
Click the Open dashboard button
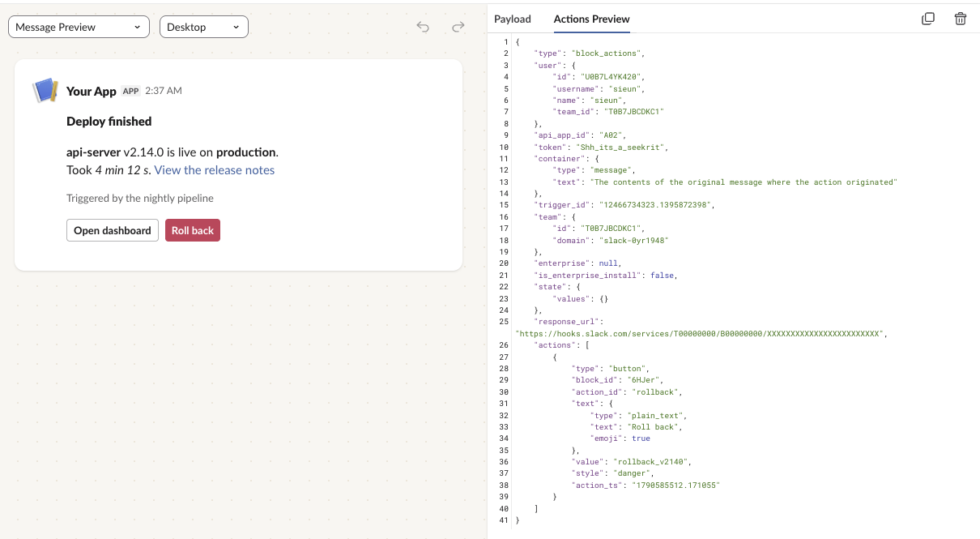tap(113, 230)
